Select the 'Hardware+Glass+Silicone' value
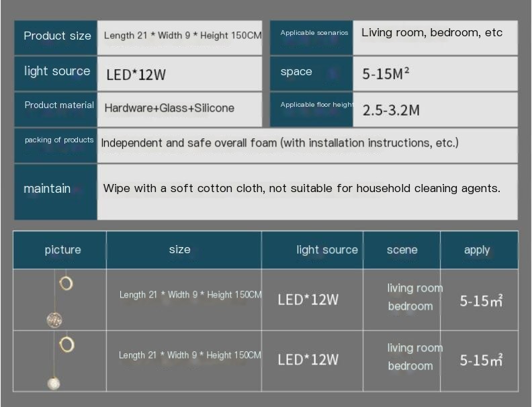This screenshot has height=407, width=532. pos(169,108)
